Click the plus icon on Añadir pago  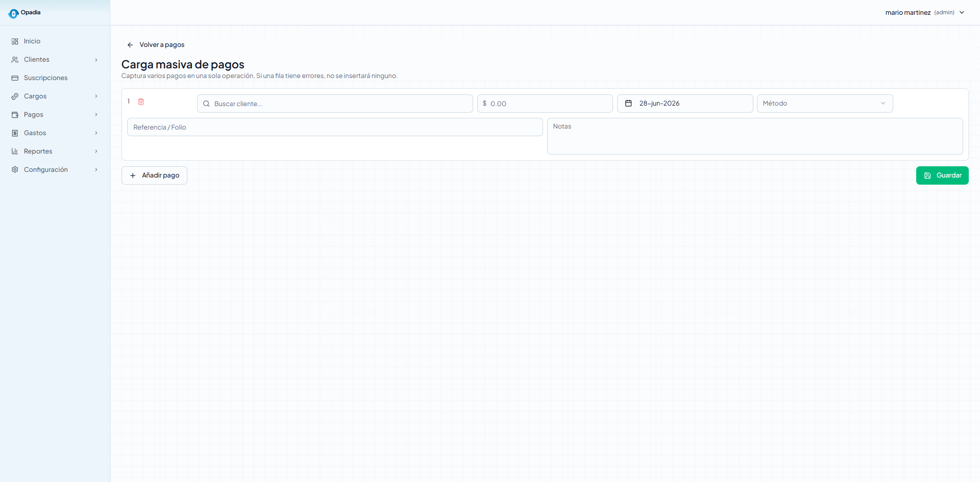133,175
